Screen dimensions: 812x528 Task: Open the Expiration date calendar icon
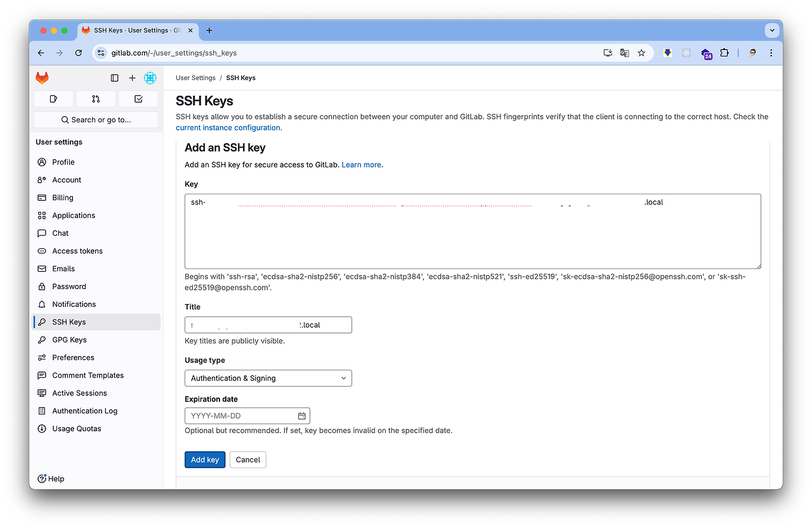(x=301, y=415)
